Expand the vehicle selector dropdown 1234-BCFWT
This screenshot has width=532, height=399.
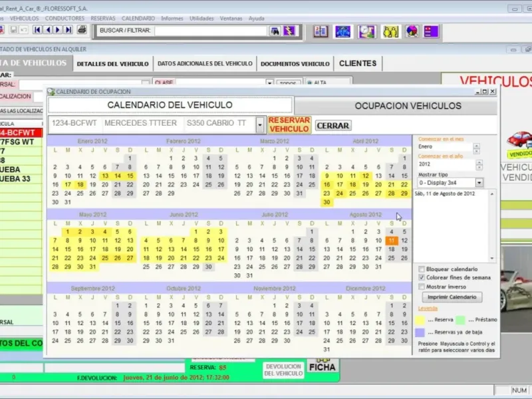pyautogui.click(x=259, y=124)
